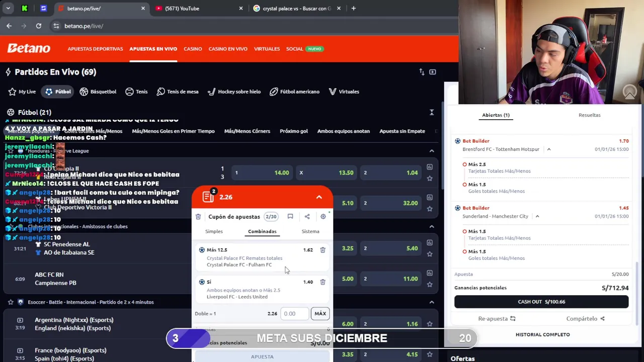Share open bet with Compártelo
This screenshot has width=644, height=362.
[585, 318]
